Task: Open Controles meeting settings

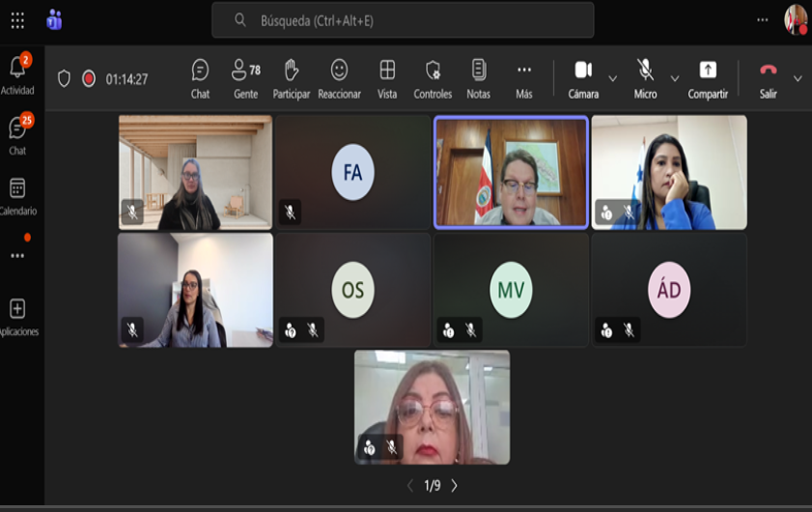Action: pyautogui.click(x=433, y=78)
